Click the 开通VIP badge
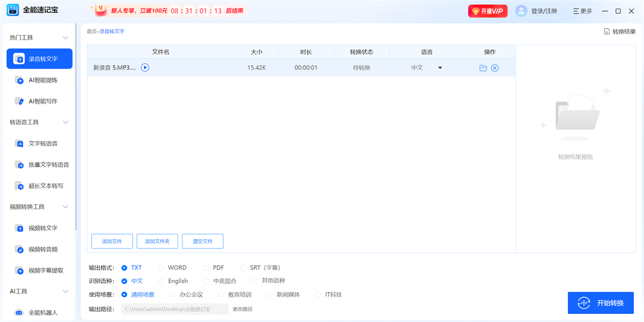The height and width of the screenshot is (322, 644). [487, 11]
